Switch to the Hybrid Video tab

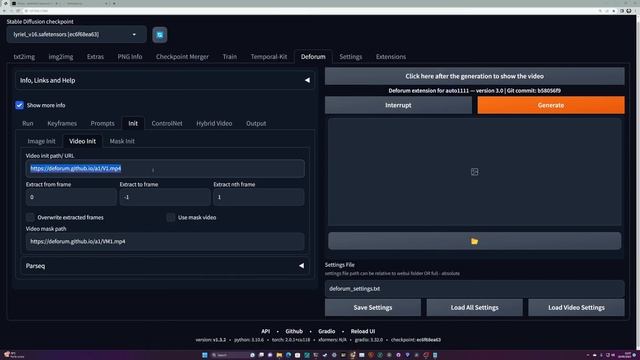(214, 123)
